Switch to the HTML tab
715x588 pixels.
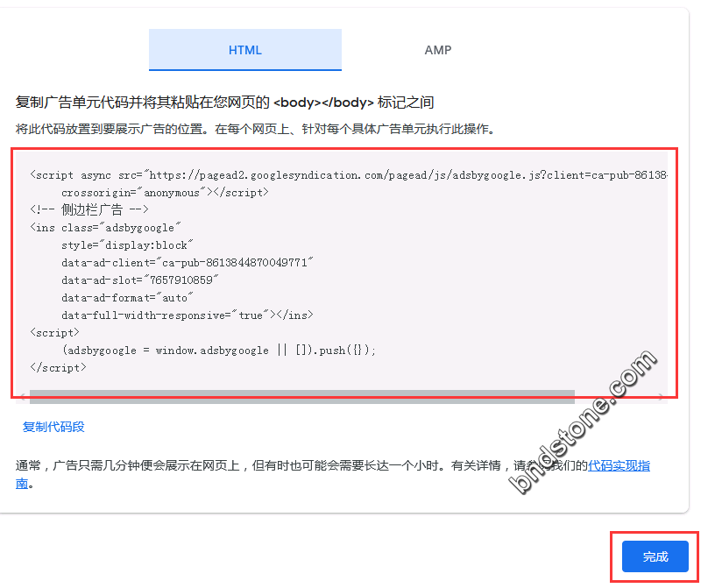coord(244,50)
